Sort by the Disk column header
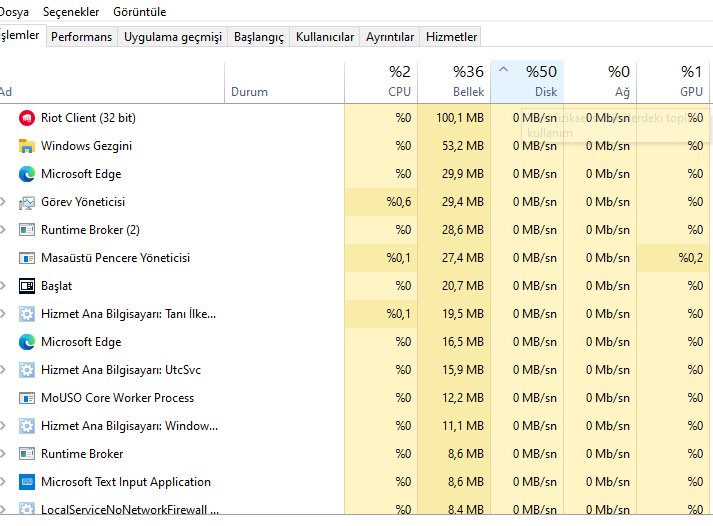Screen dimensions: 713x526 [x=527, y=82]
